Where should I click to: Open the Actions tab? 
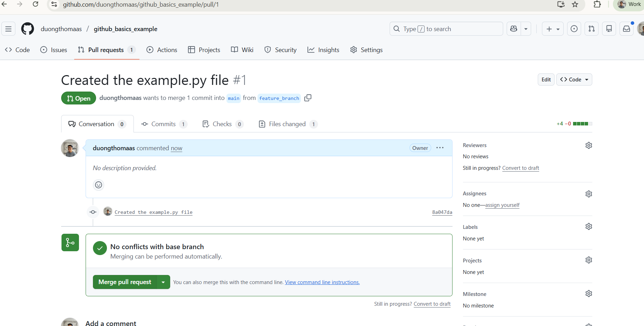162,50
